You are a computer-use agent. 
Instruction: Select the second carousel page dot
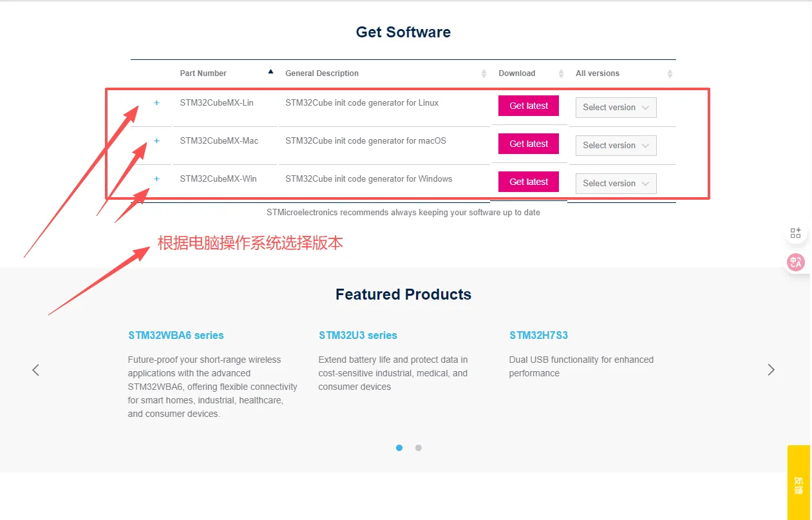[x=418, y=448]
